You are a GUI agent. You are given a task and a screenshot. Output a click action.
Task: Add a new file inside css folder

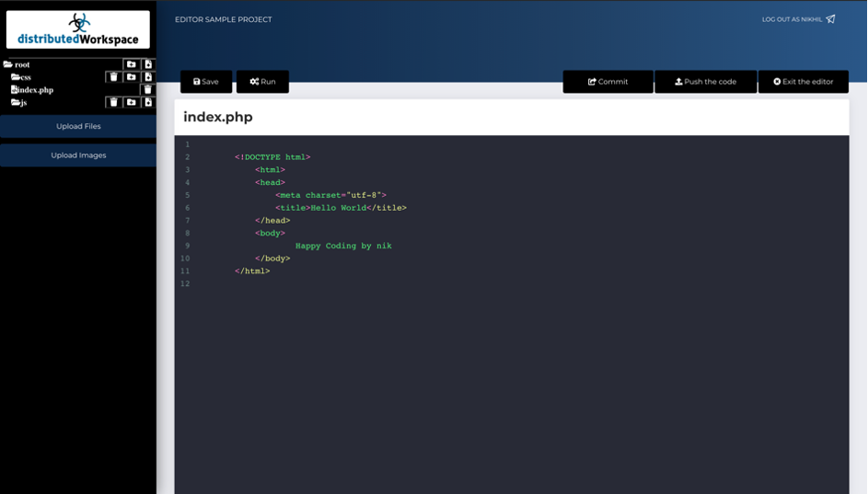point(147,77)
